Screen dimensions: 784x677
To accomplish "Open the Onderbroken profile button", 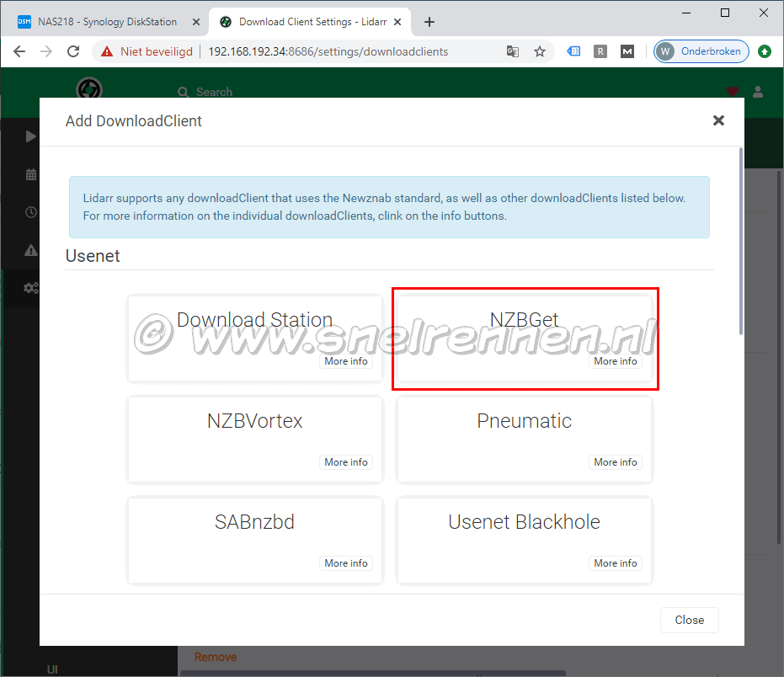I will click(x=701, y=51).
